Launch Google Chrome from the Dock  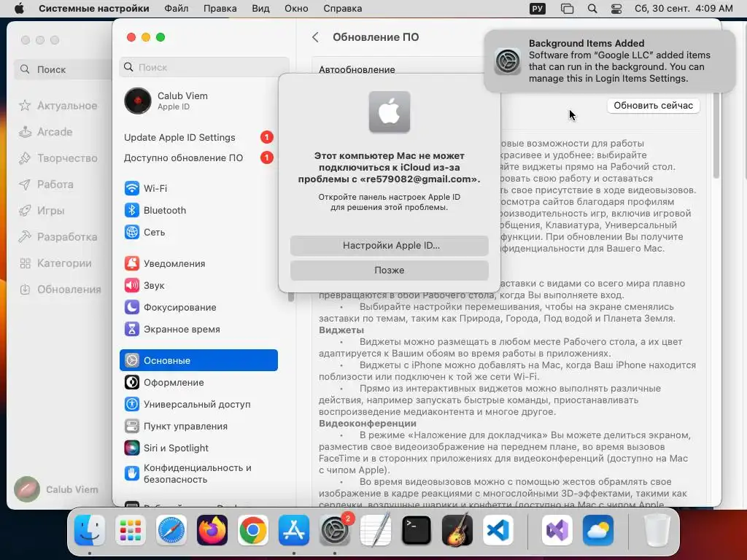pos(253,530)
